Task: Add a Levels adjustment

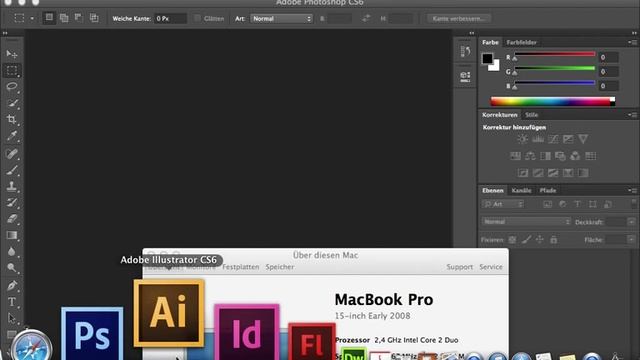Action: 538,139
